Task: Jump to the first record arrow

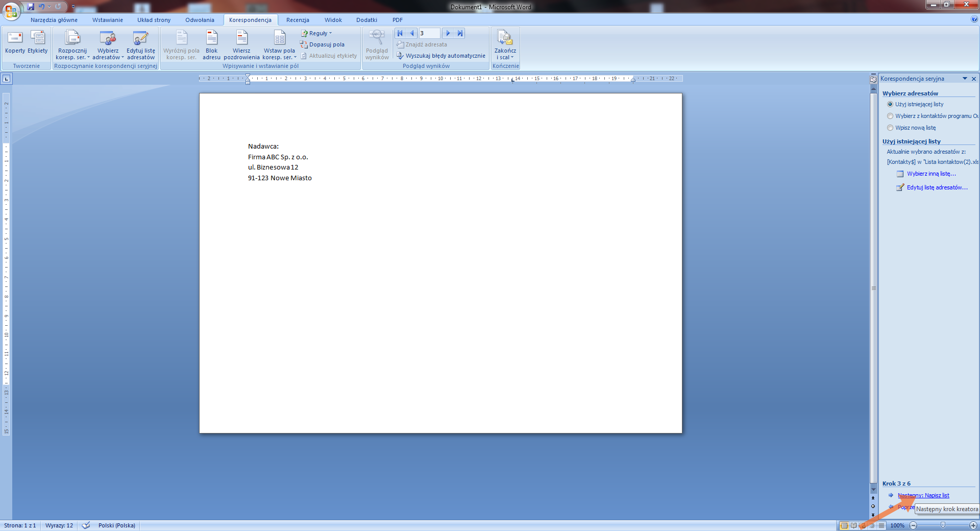Action: 400,33
